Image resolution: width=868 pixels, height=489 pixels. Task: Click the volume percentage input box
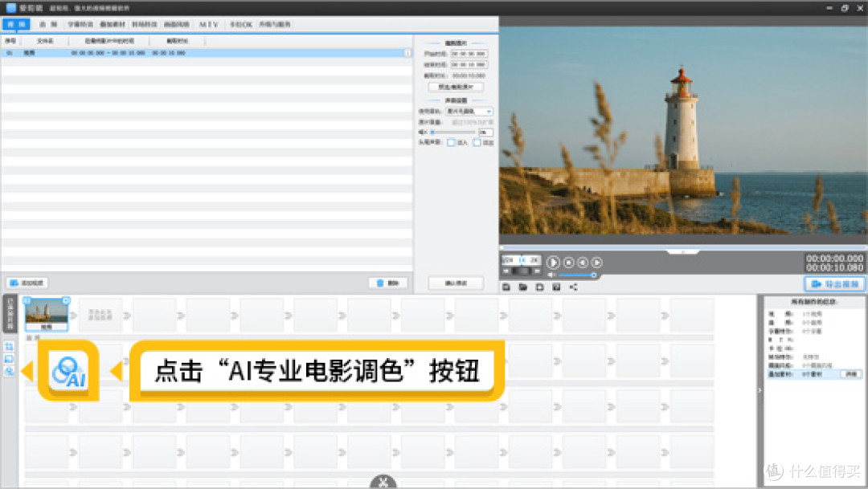(485, 132)
